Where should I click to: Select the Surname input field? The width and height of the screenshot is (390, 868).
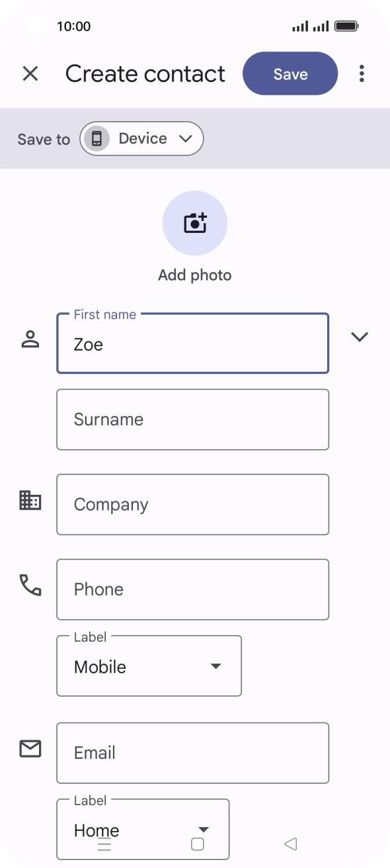pos(192,419)
